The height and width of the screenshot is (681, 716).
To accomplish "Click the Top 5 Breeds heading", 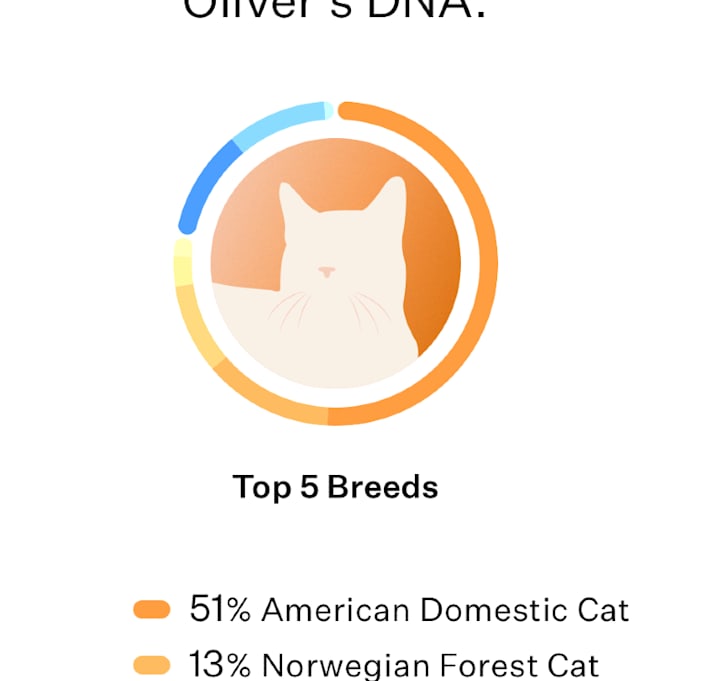I will [x=336, y=487].
